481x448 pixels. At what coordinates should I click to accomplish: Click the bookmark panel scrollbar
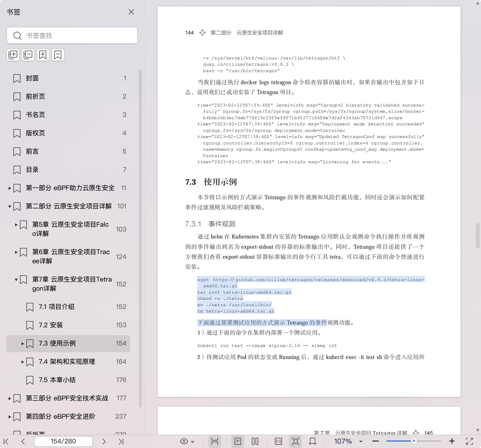point(140,239)
